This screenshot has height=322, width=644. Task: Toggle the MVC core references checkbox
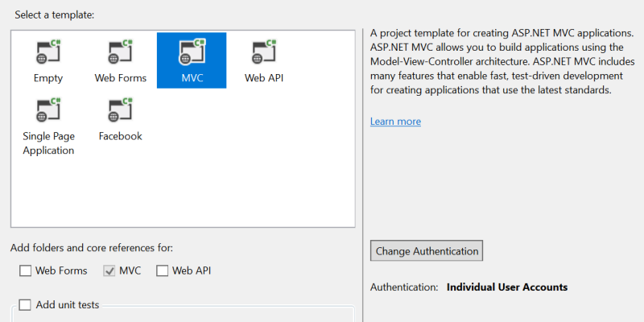point(109,271)
